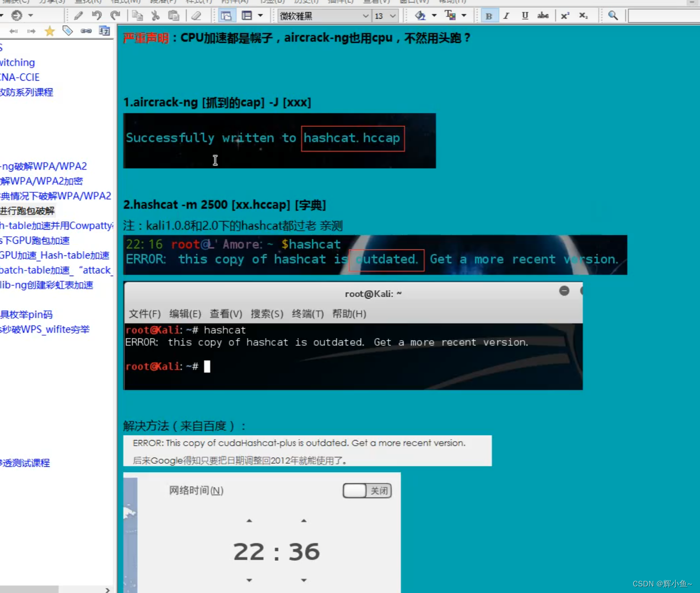Select the 'batch-table加速_attack_' note
Viewport: 700px width, 593px height.
click(57, 270)
